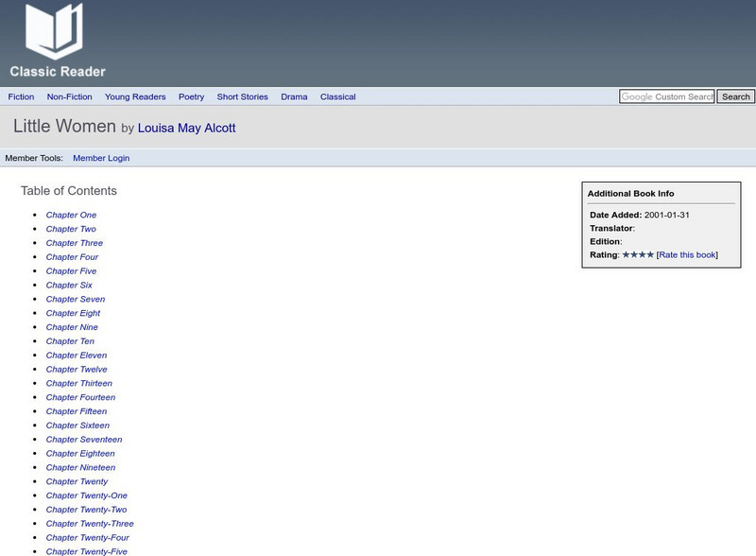Open Chapter Eight
This screenshot has height=556, width=756.
[x=74, y=313]
